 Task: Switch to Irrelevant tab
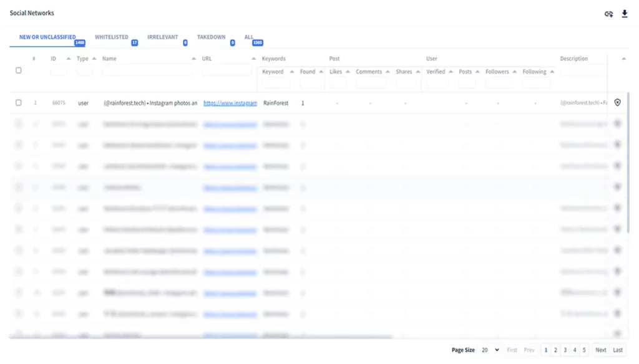point(163,37)
